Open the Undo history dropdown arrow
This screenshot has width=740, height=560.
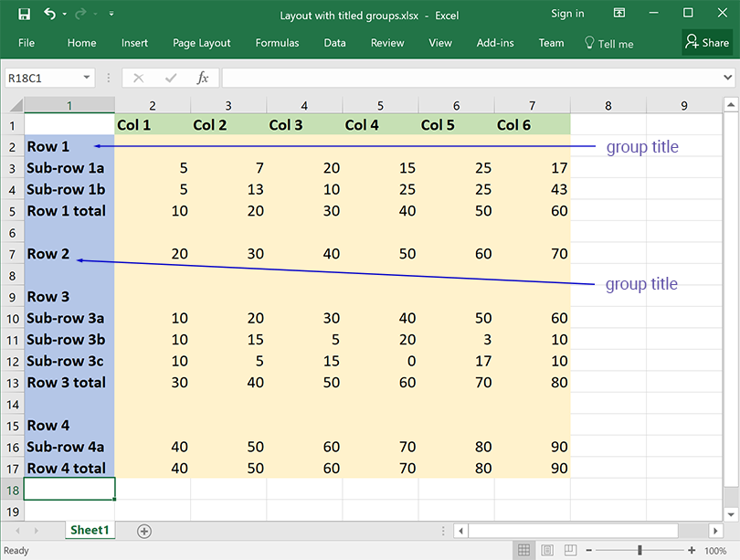[x=65, y=14]
